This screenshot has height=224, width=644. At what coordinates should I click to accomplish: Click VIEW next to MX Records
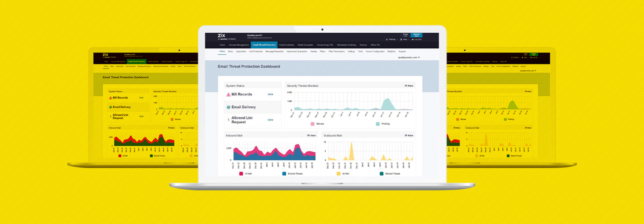tap(270, 94)
